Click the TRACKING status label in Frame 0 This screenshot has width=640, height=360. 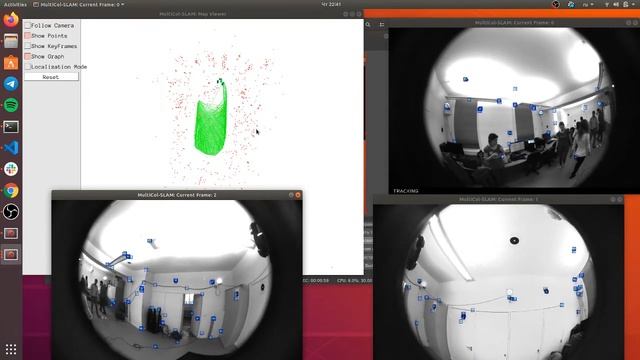406,191
